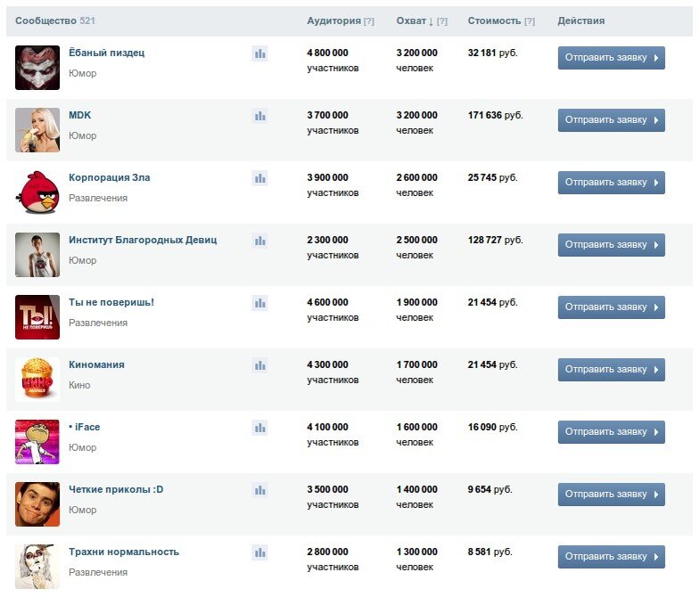Click help mark next to Аудитория
700x597 pixels.
coord(369,21)
